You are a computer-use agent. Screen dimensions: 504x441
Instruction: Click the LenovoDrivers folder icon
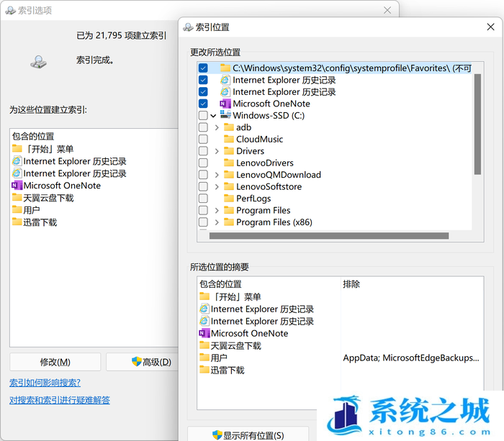pyautogui.click(x=229, y=163)
